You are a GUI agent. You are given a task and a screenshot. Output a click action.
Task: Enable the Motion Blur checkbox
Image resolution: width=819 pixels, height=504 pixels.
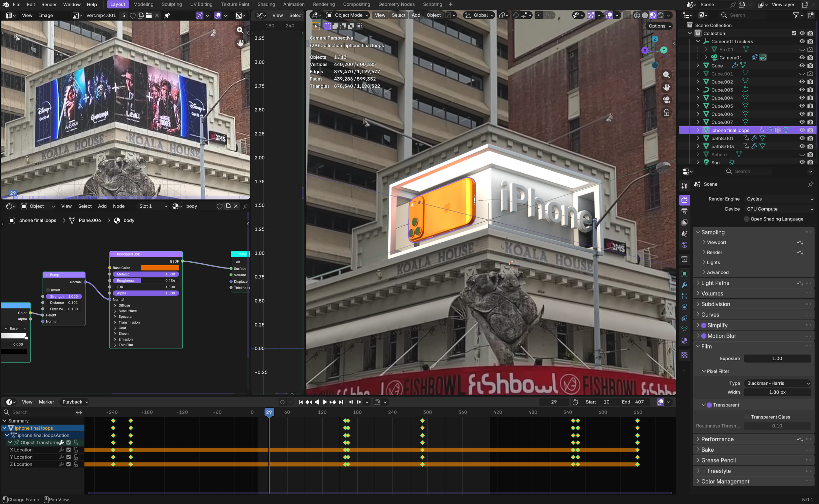[704, 336]
